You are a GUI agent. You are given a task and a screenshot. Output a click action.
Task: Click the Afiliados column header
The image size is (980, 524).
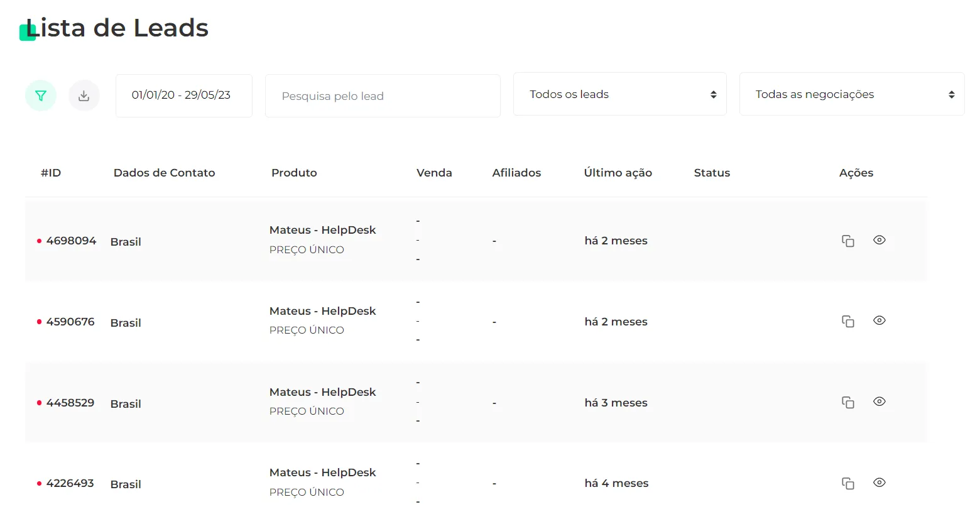(516, 173)
